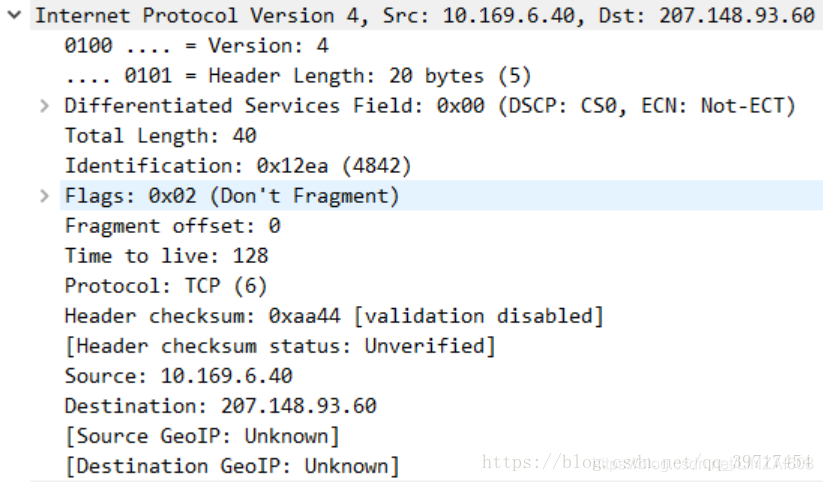Expand the Differentiated Services Field row

[45, 106]
